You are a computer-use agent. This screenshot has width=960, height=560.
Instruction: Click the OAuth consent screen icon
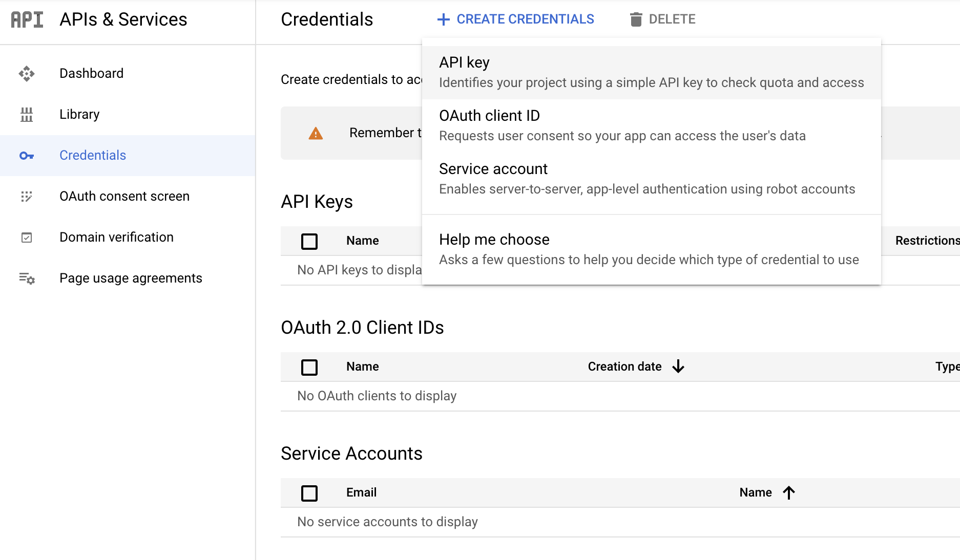click(x=27, y=197)
